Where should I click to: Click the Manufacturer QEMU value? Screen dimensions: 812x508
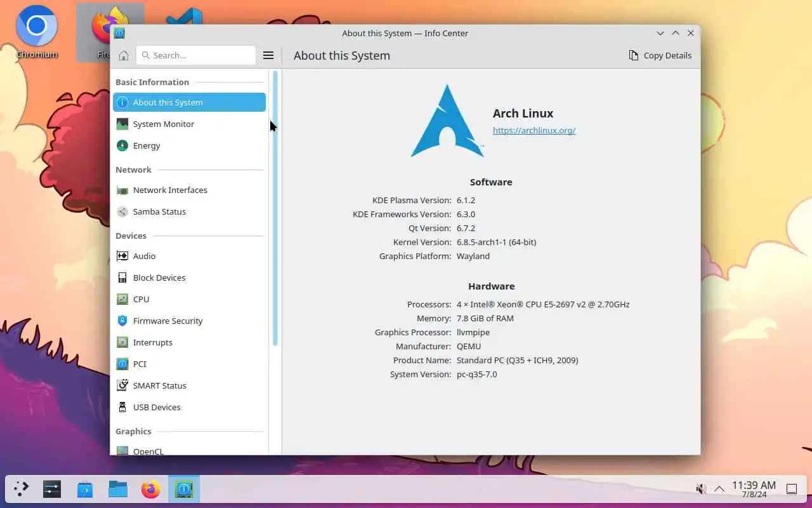click(469, 346)
